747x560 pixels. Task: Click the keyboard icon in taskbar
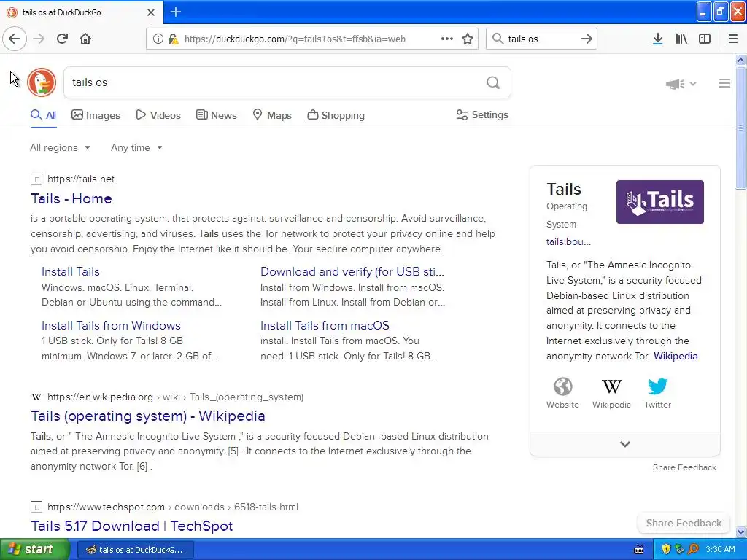(x=639, y=550)
